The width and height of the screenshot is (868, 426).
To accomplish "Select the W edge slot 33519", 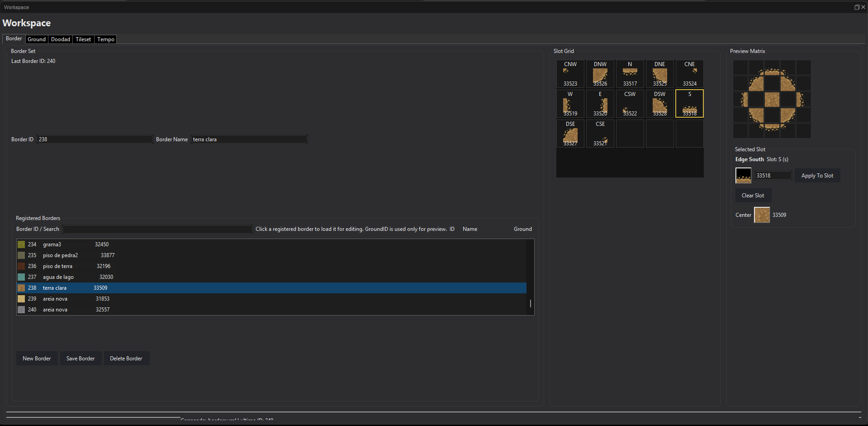I will (x=570, y=103).
